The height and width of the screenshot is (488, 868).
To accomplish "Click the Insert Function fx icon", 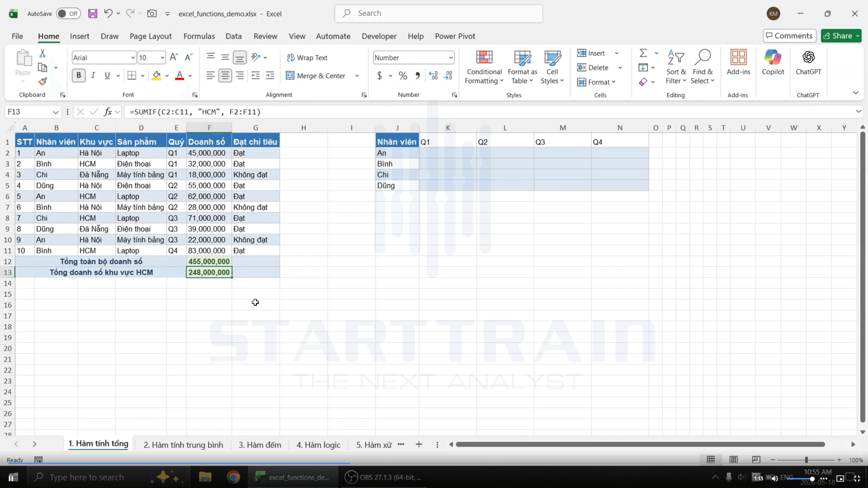I will 108,112.
